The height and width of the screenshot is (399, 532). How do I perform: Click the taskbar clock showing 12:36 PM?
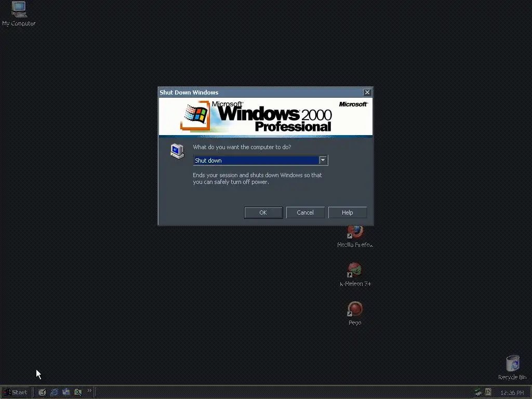point(512,393)
